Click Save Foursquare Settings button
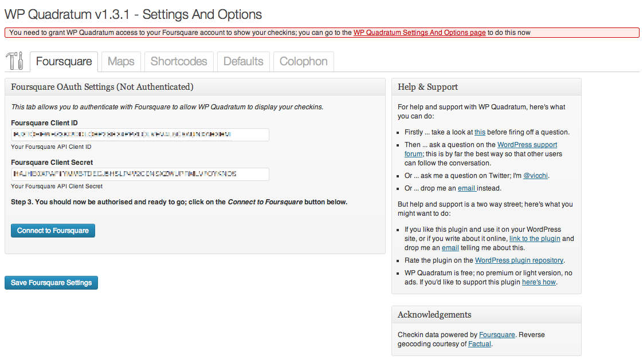643x364 pixels. coord(51,283)
